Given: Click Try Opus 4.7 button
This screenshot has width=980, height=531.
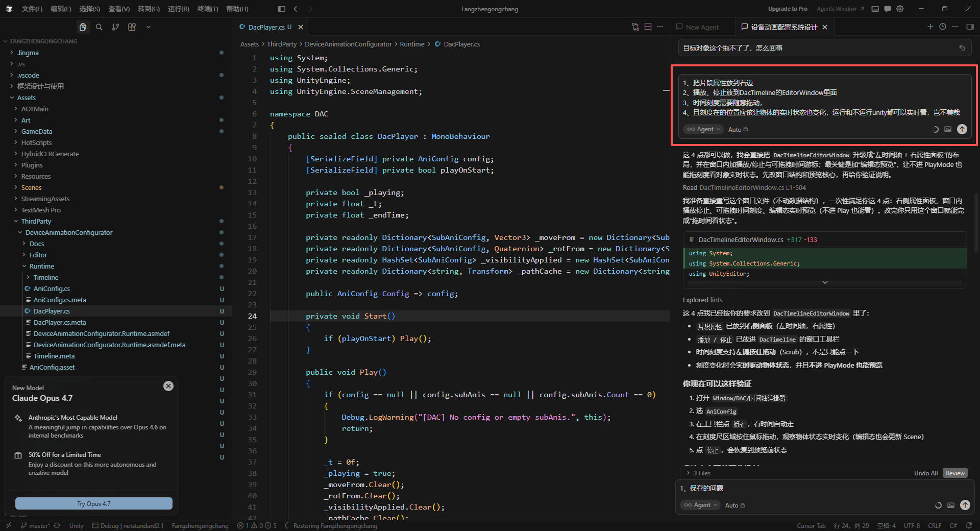Looking at the screenshot, I should point(94,503).
